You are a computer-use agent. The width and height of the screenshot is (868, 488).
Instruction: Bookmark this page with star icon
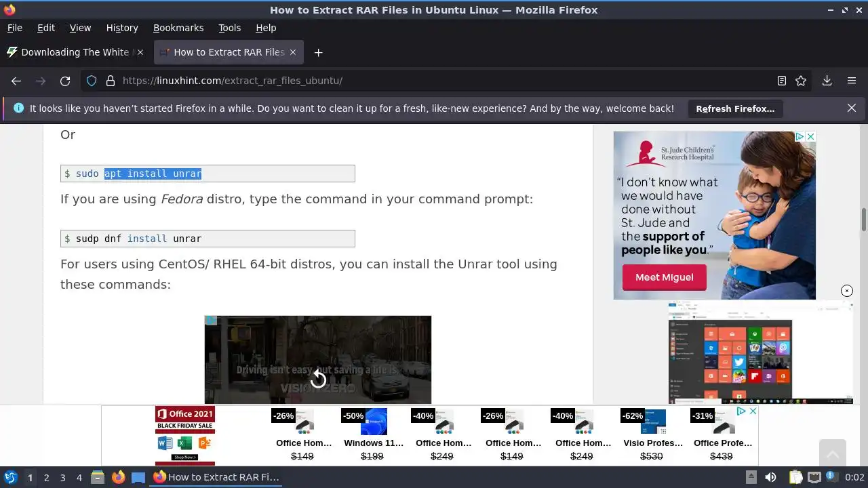pos(801,81)
